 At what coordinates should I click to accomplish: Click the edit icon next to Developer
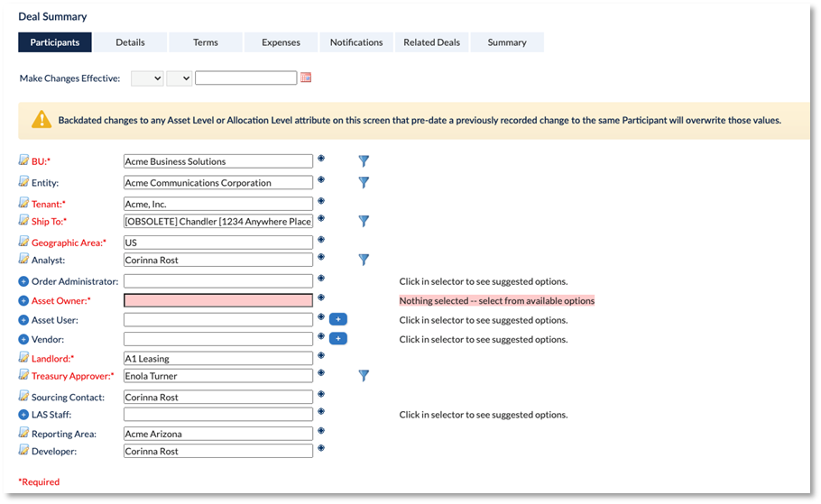(x=23, y=451)
